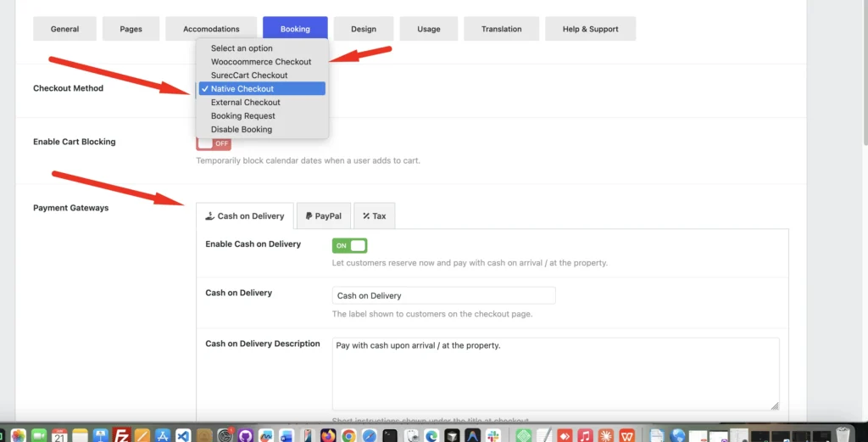Open Freeform app in the dock
This screenshot has width=868, height=442.
click(265, 435)
